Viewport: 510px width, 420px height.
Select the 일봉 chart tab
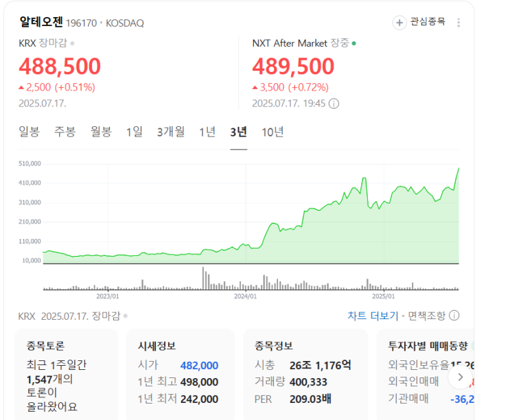point(29,132)
